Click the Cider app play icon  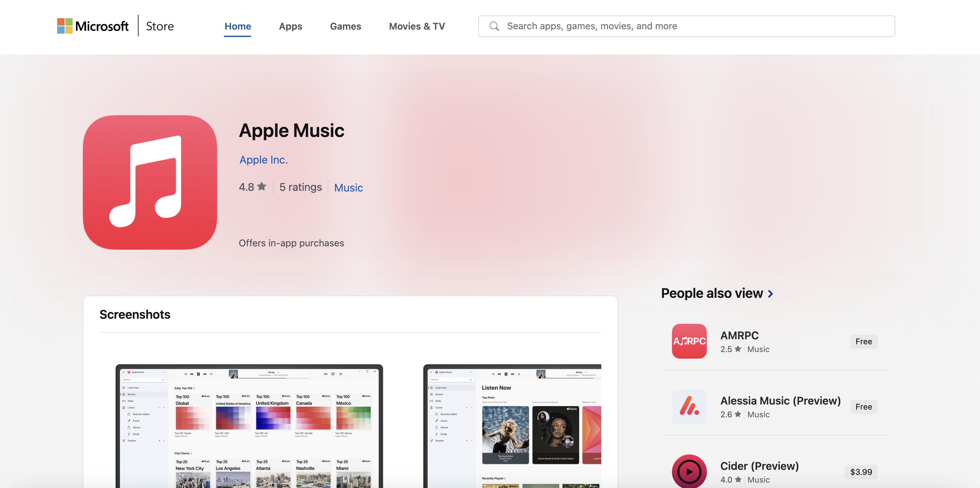tap(689, 471)
